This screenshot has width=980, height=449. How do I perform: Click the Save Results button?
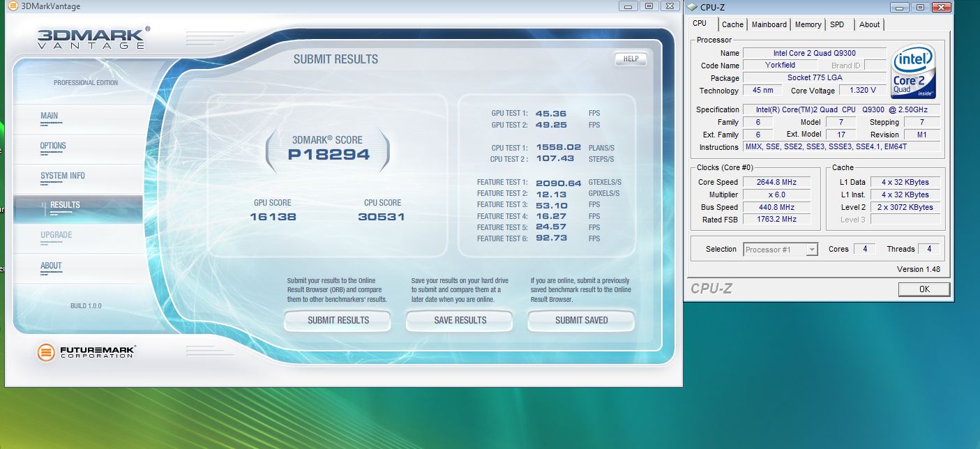coord(460,321)
